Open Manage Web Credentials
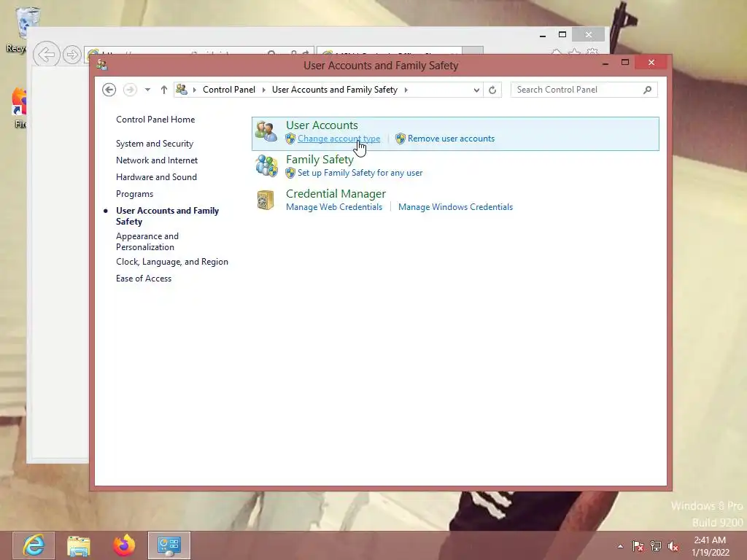The image size is (747, 560). click(334, 207)
